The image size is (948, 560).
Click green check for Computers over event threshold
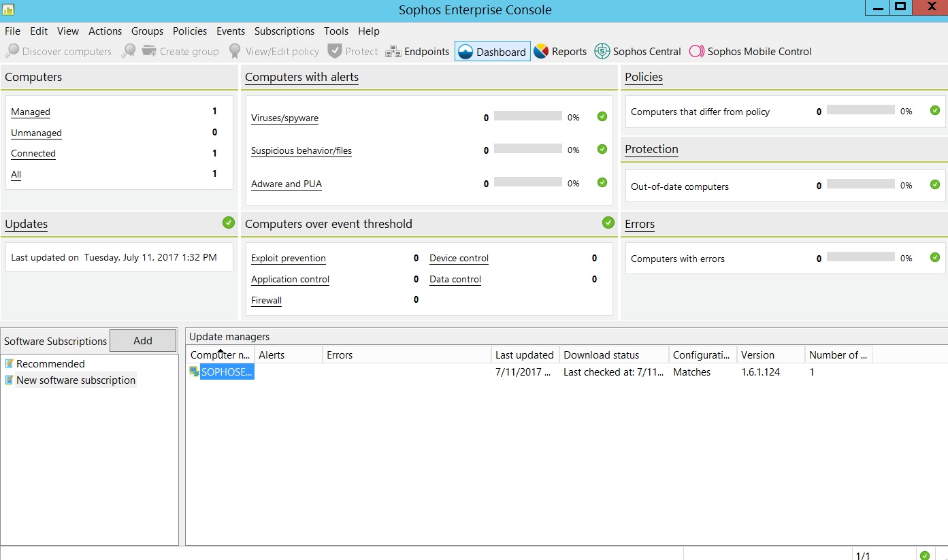coord(608,223)
